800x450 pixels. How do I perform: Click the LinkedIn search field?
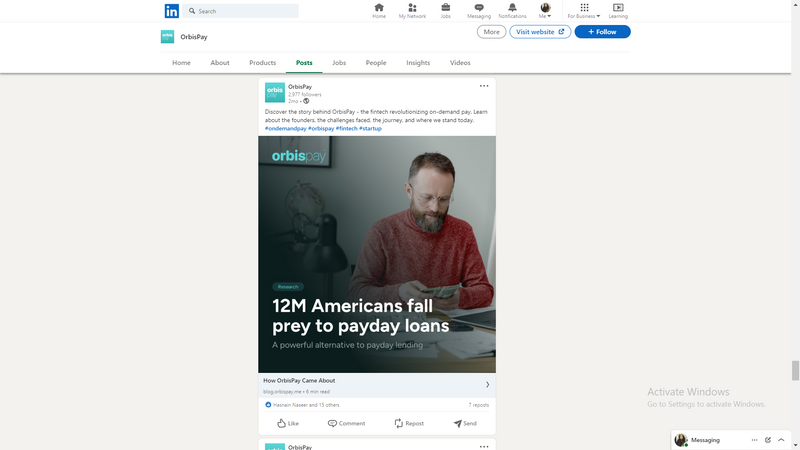[240, 11]
